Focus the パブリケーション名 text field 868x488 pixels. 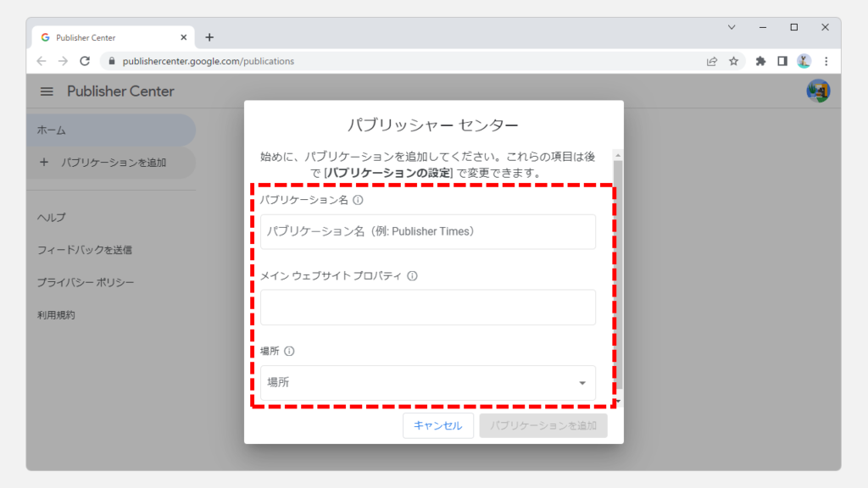pos(427,231)
